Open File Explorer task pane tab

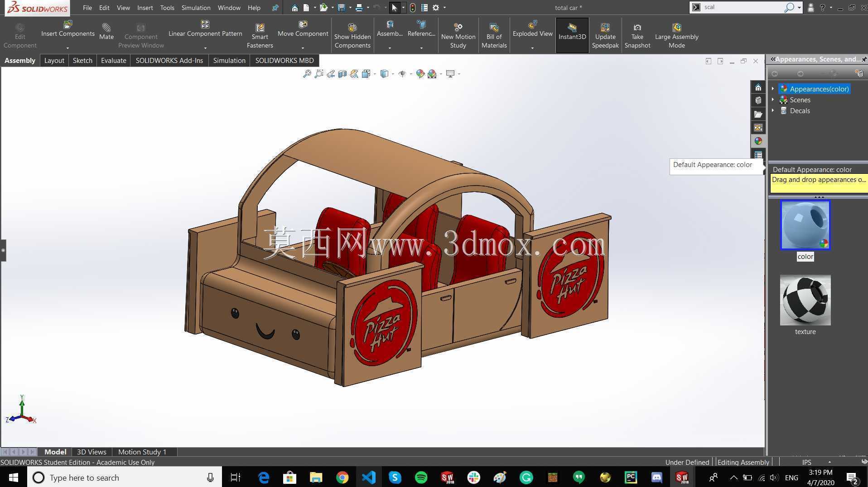click(758, 114)
